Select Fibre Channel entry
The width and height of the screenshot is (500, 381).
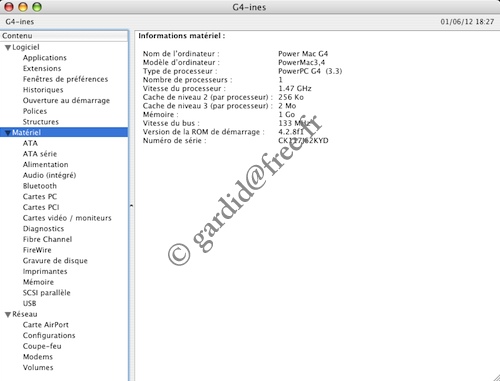pyautogui.click(x=47, y=239)
